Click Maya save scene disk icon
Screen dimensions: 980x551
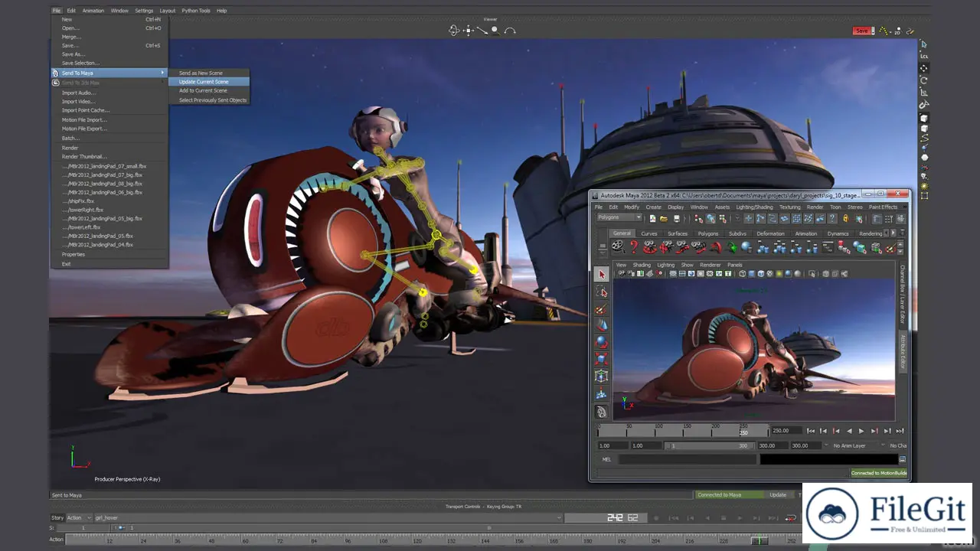tap(676, 218)
